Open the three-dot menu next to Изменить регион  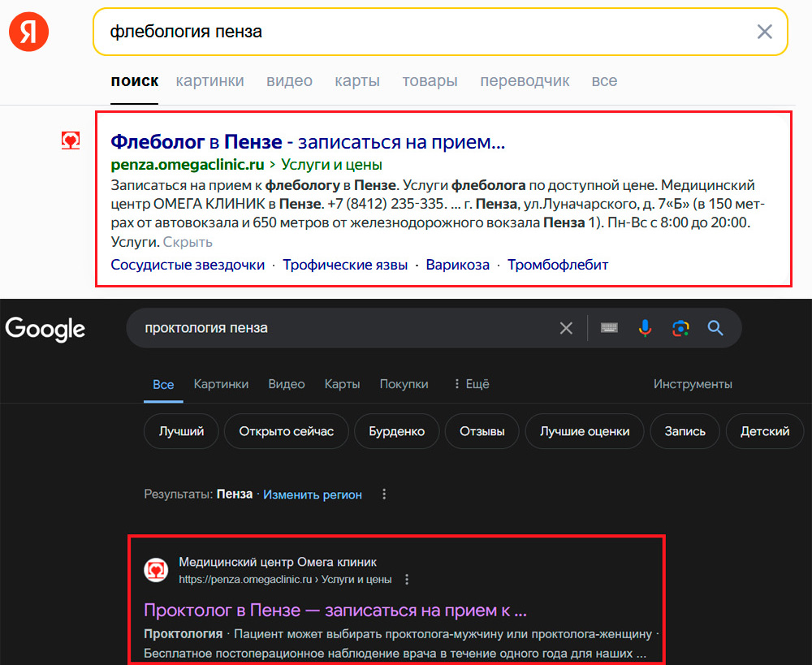pos(384,494)
